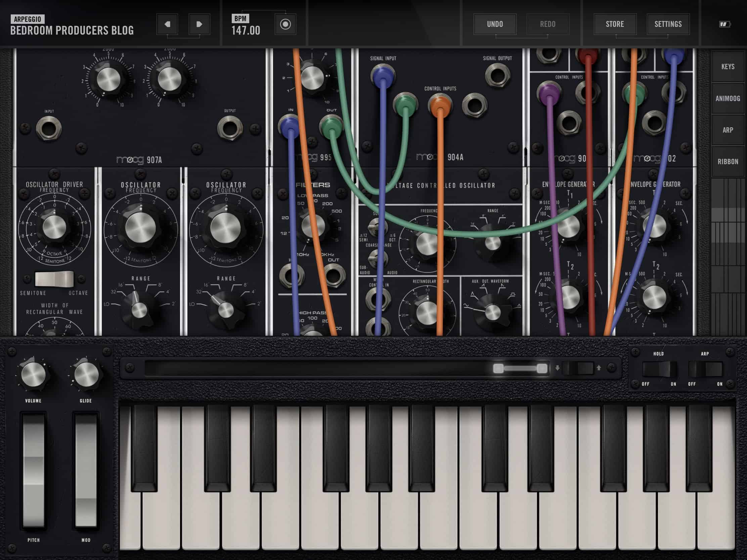747x560 pixels.
Task: Switch to the KEYS tab
Action: point(728,66)
